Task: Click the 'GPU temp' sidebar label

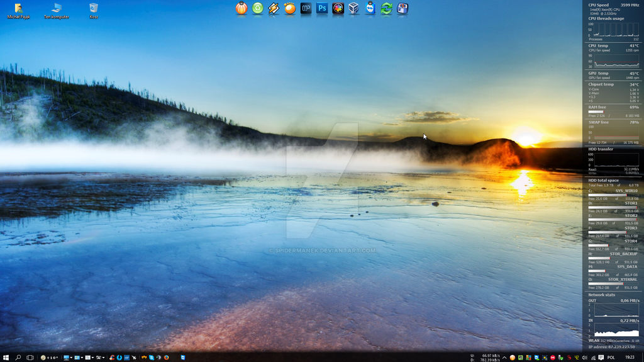Action: tap(598, 73)
